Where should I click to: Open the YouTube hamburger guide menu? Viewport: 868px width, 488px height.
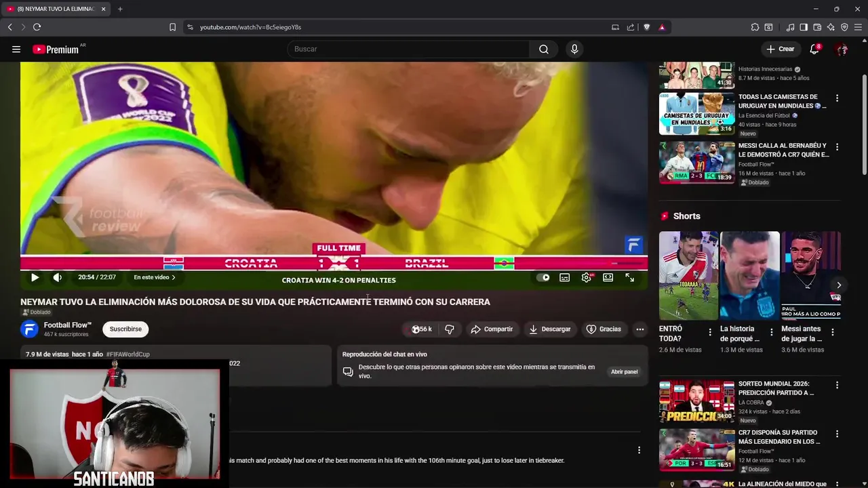[x=16, y=49]
